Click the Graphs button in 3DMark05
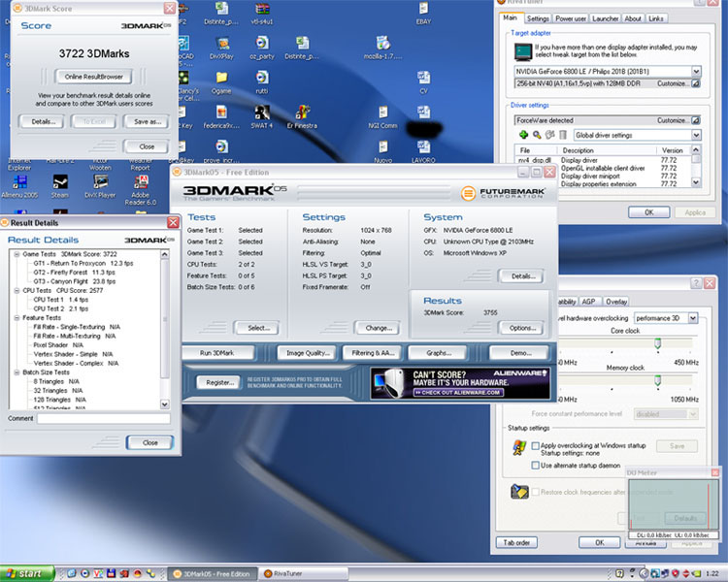The width and height of the screenshot is (728, 582). tap(439, 353)
